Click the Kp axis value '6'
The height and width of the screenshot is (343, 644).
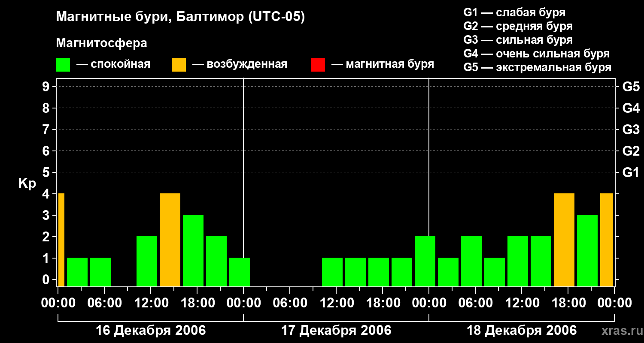click(47, 151)
